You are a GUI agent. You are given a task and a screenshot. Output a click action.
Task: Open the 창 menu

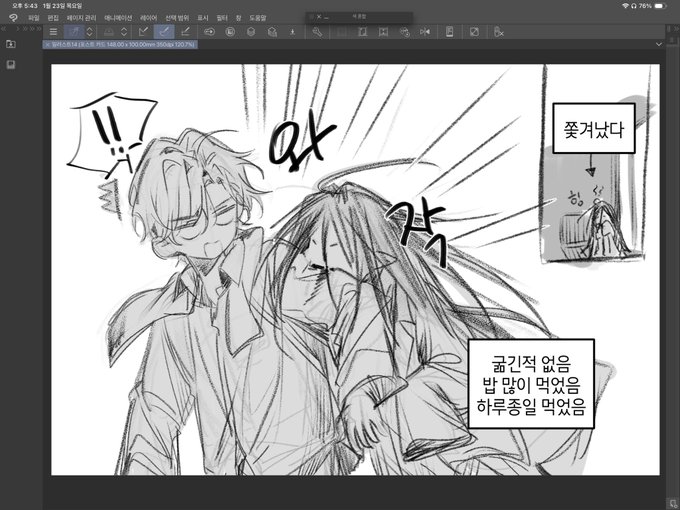239,18
